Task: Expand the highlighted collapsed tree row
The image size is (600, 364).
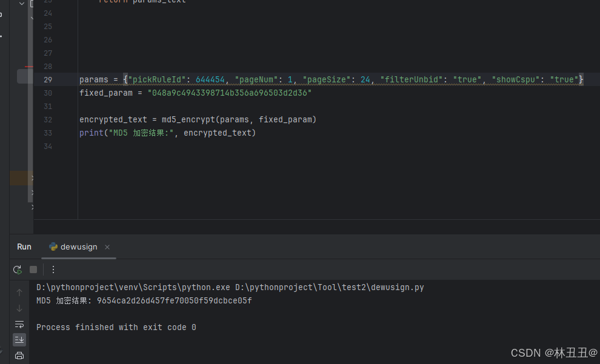Action: coord(33,178)
